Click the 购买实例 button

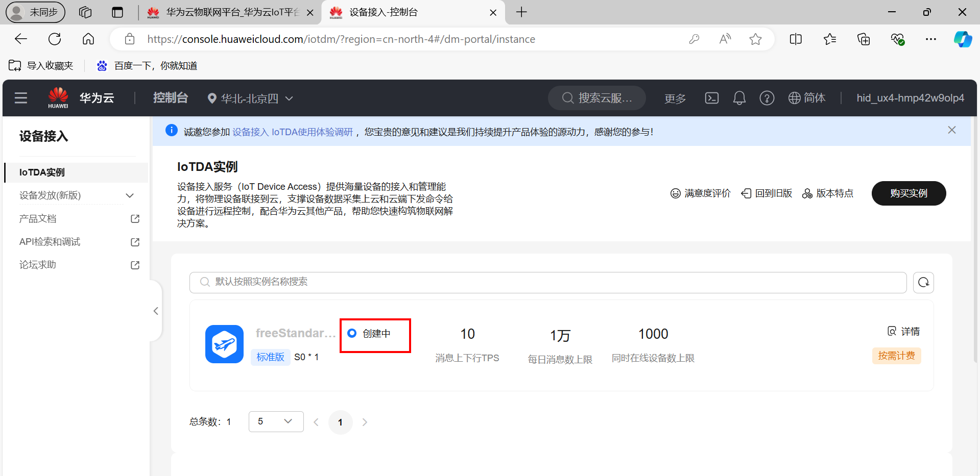(908, 193)
